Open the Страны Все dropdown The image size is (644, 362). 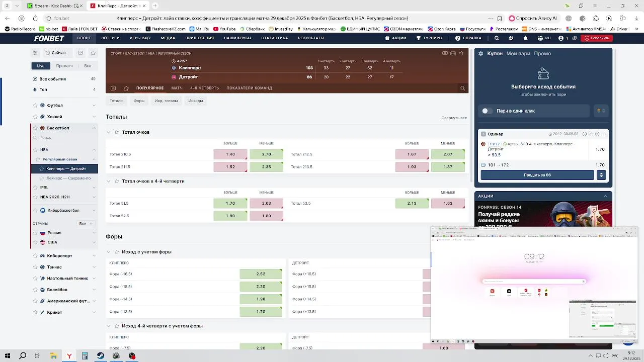point(87,223)
